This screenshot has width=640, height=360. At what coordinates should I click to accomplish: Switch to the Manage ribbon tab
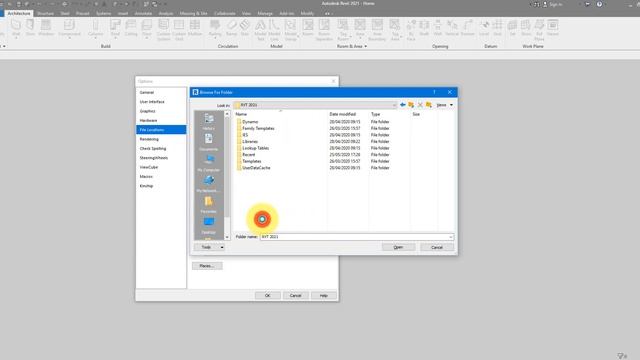pyautogui.click(x=265, y=13)
